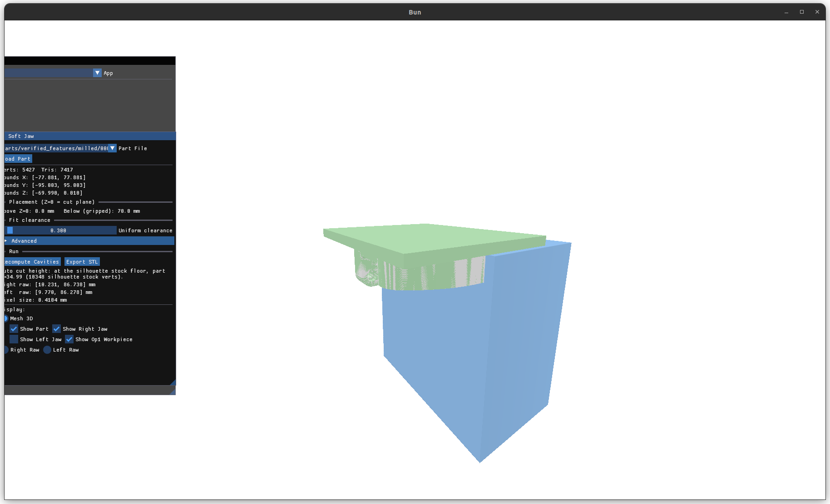Click the Export STL button
Image resolution: width=830 pixels, height=504 pixels.
pos(82,262)
